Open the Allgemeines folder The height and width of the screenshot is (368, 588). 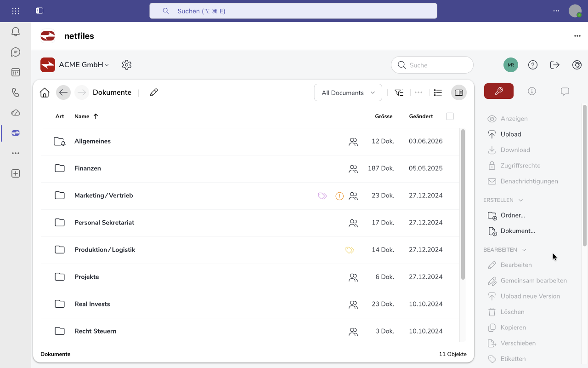click(92, 141)
